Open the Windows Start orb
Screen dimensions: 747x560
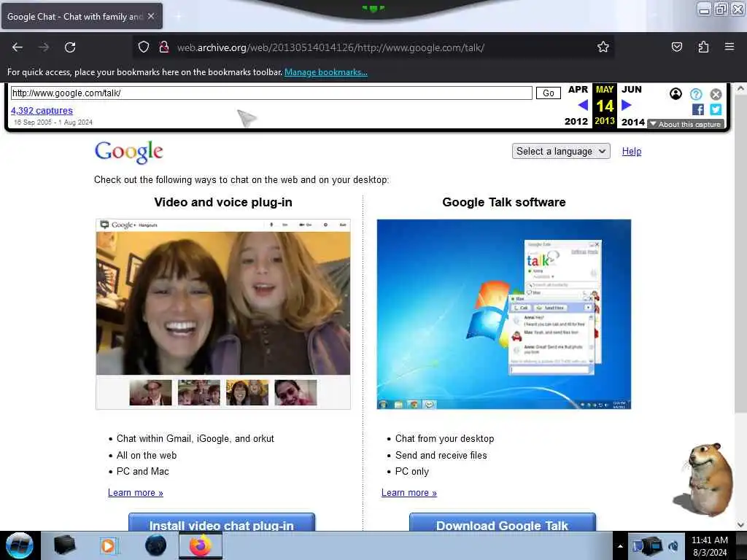click(20, 545)
